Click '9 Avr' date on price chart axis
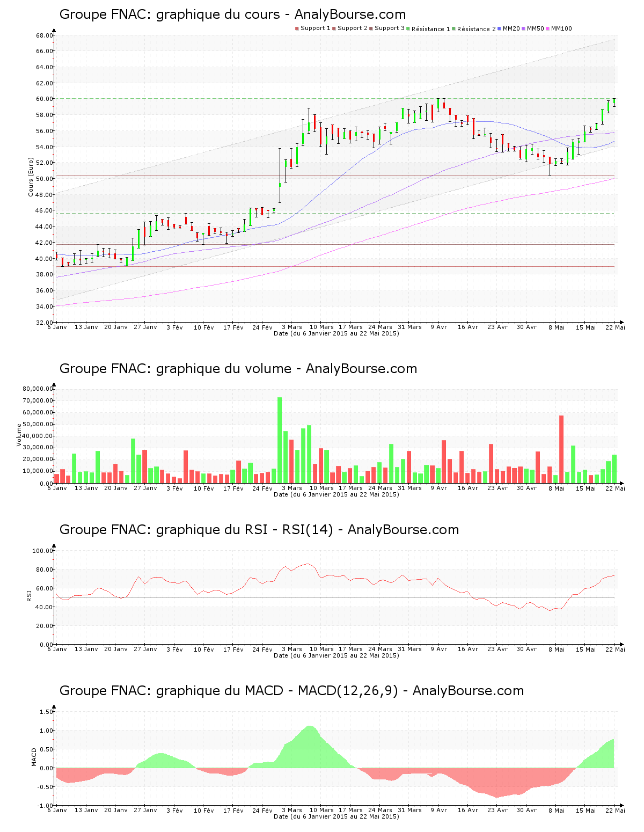Viewport: 644px width, 832px height. click(438, 327)
